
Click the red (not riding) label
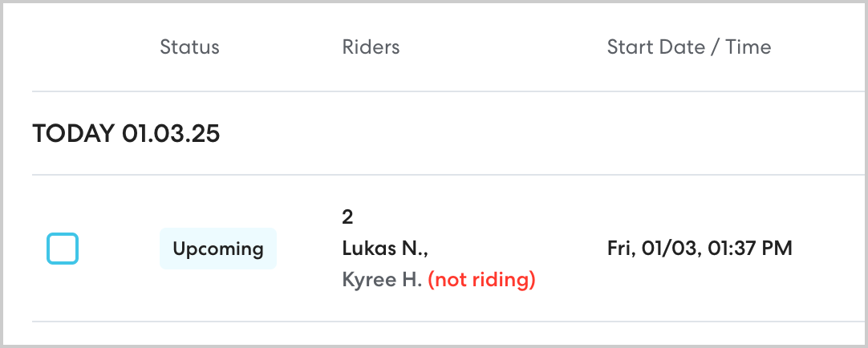click(x=481, y=280)
